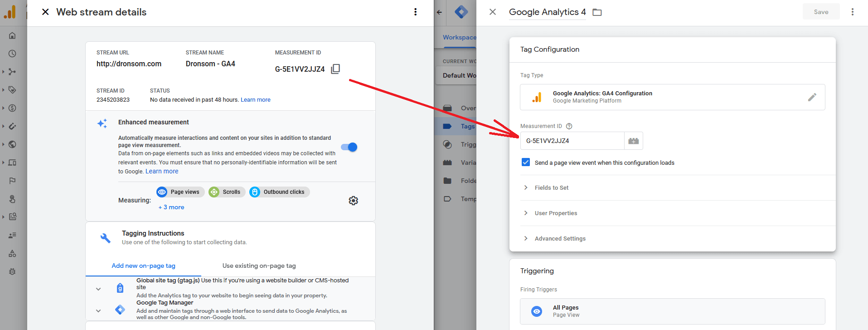Close the Google Analytics 4 tag editor
The image size is (868, 330).
[x=493, y=12]
